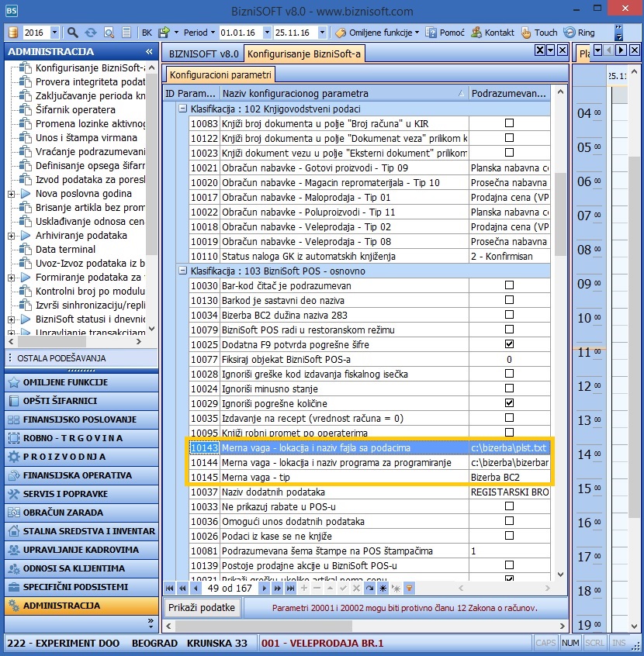Open the Omiljene funkcije menu

point(377,33)
